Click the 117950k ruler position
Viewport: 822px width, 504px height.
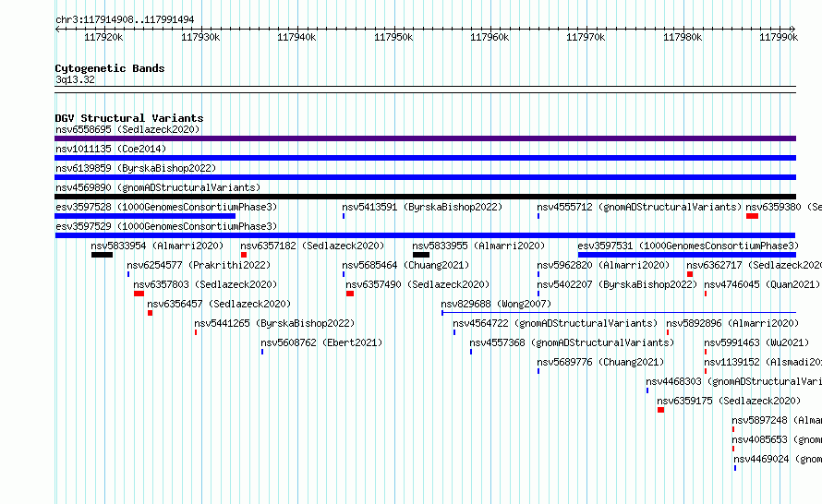(393, 37)
